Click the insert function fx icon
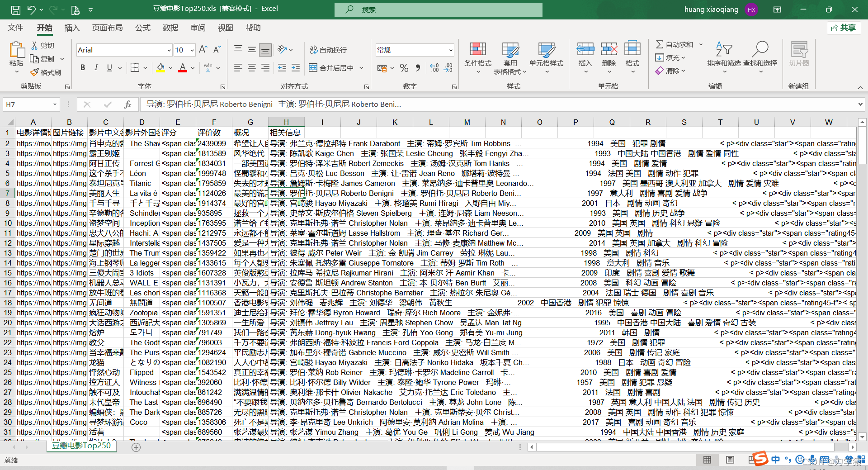 [x=127, y=104]
